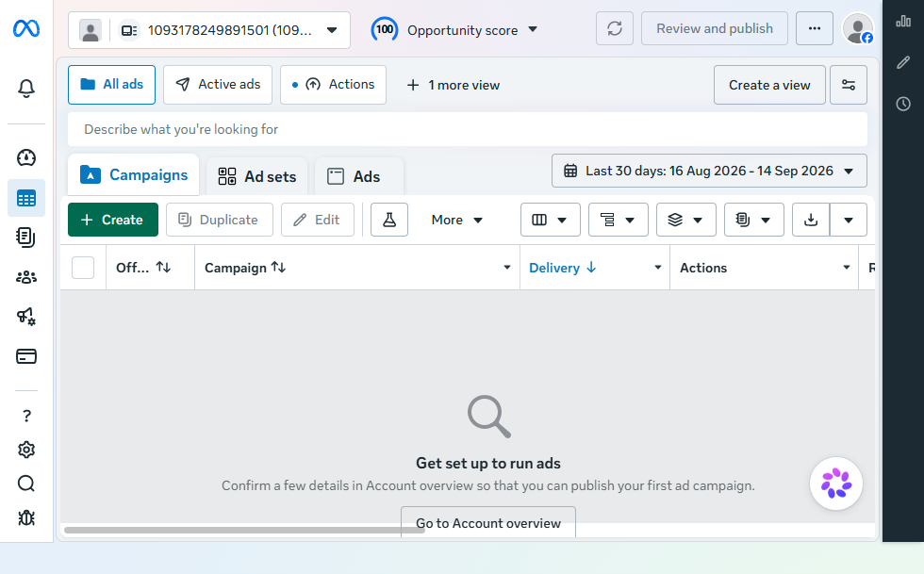Open the Actions column options caret
This screenshot has width=924, height=574.
tap(847, 268)
